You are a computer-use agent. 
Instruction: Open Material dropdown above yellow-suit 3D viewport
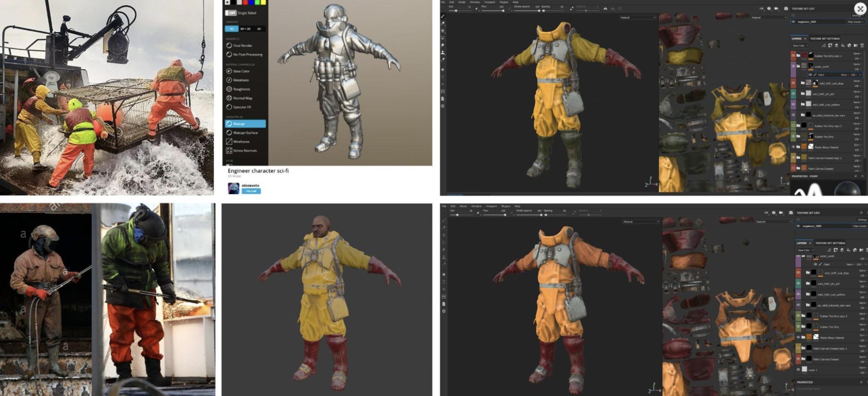tap(637, 18)
